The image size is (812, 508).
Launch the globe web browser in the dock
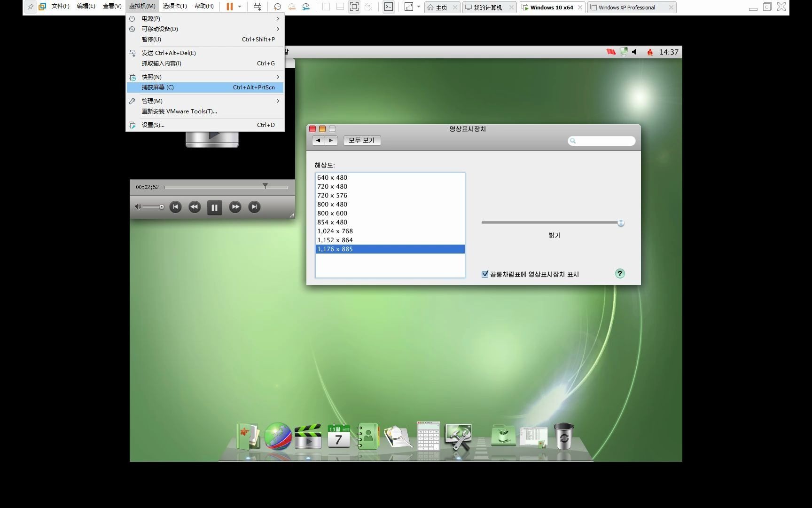(x=278, y=436)
